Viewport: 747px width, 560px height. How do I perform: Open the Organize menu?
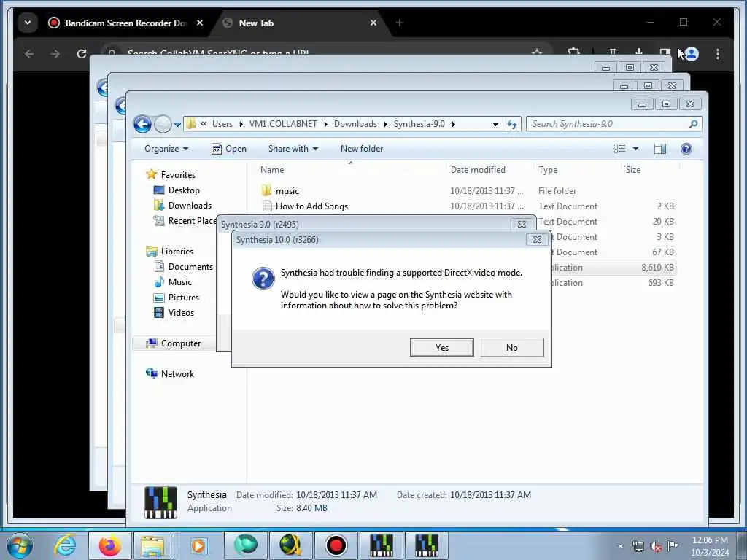[166, 149]
